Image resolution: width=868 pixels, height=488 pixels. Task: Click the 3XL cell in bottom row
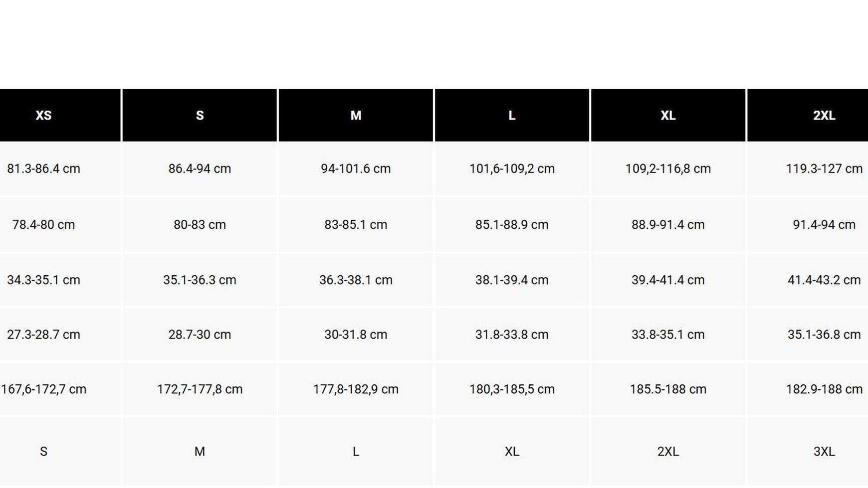(x=824, y=452)
